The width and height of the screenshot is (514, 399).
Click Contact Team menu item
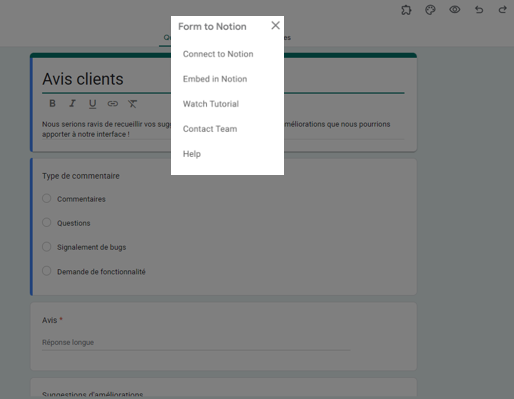tap(210, 129)
